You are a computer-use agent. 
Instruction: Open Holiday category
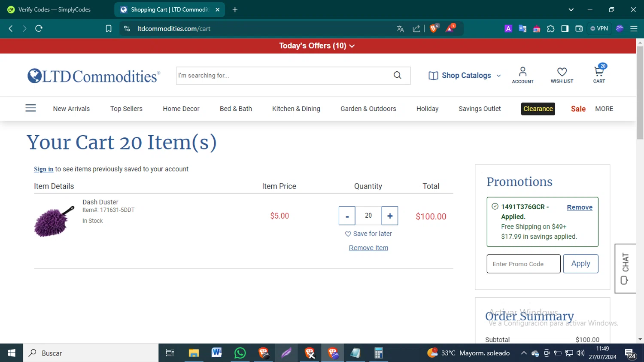427,109
